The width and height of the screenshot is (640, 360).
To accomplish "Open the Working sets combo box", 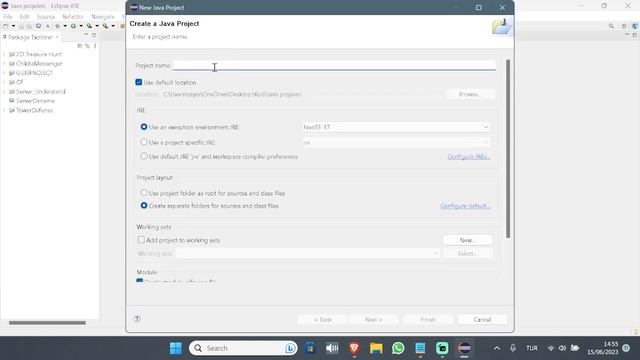I will [x=307, y=253].
